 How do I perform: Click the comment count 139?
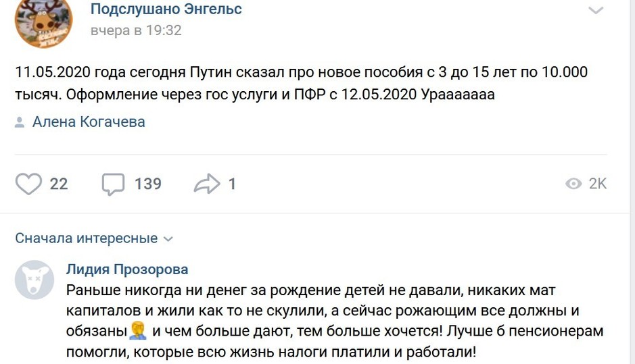pyautogui.click(x=147, y=184)
